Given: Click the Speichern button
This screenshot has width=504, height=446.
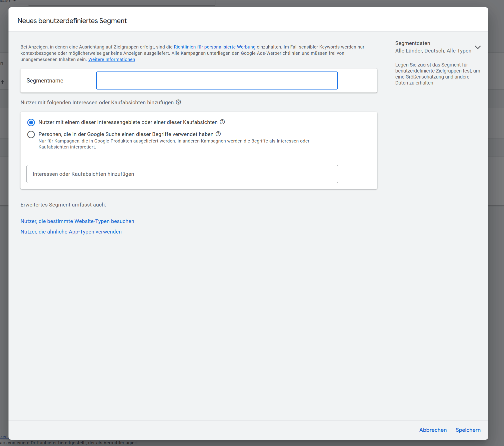Looking at the screenshot, I should (468, 430).
